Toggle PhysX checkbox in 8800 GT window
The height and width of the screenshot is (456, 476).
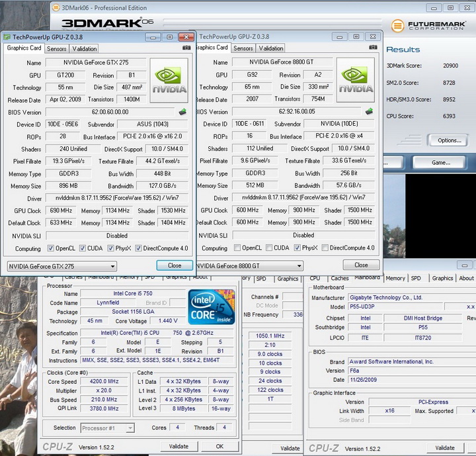pos(297,248)
